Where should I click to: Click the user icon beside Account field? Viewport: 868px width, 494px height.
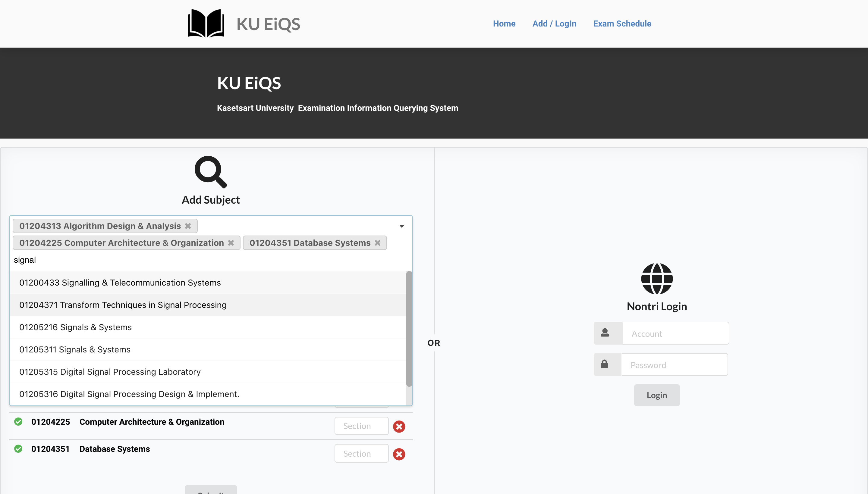605,333
